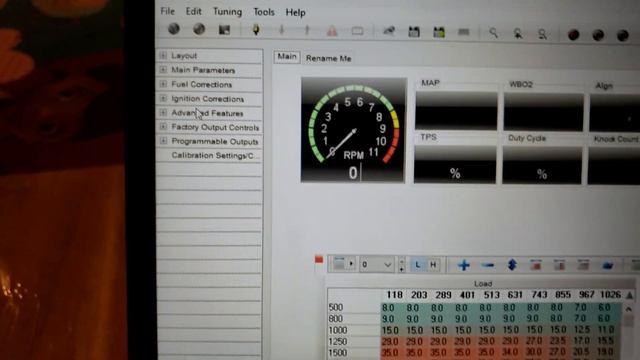Open the Edit menu

click(x=193, y=11)
